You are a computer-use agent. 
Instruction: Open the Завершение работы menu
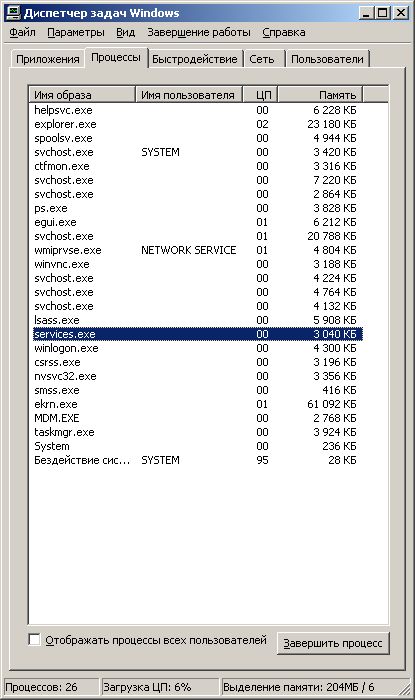pyautogui.click(x=199, y=32)
